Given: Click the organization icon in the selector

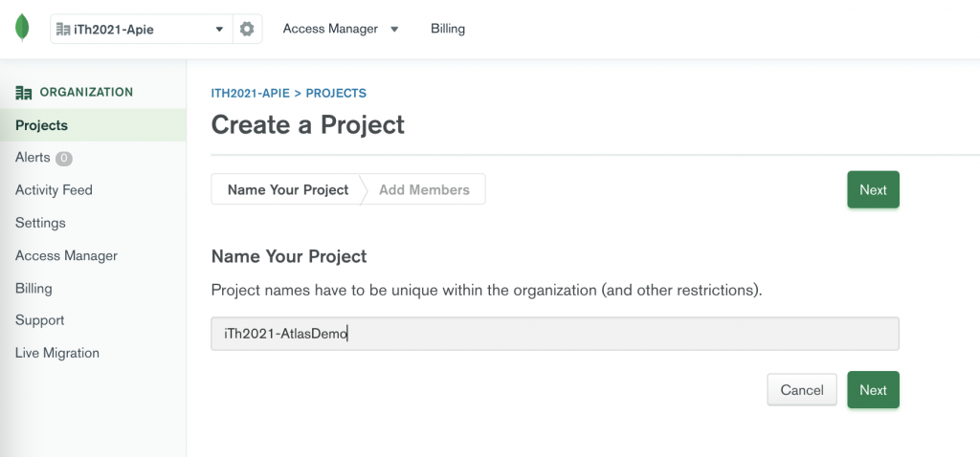Looking at the screenshot, I should pyautogui.click(x=63, y=30).
